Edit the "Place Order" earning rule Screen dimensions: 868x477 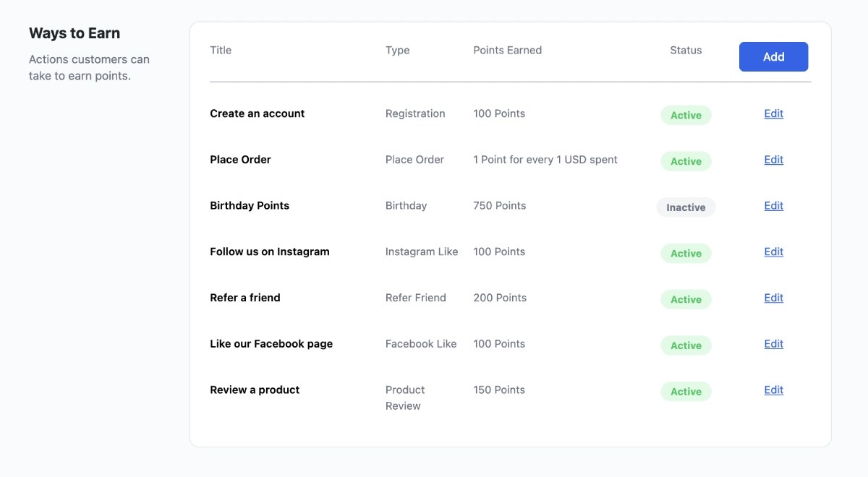point(773,160)
